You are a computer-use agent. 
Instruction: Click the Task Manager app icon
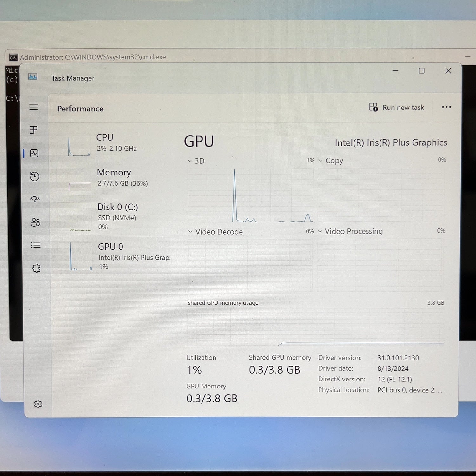click(x=33, y=76)
